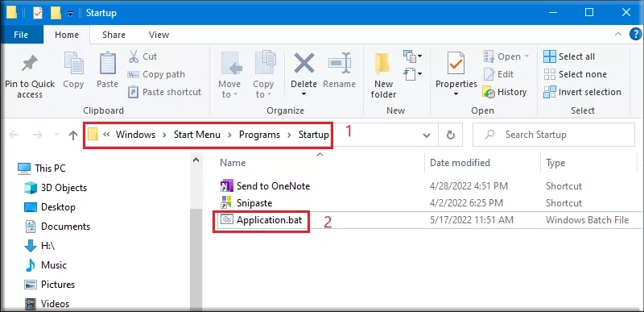Image resolution: width=644 pixels, height=312 pixels.
Task: Sort by the Type column header
Action: pos(555,163)
